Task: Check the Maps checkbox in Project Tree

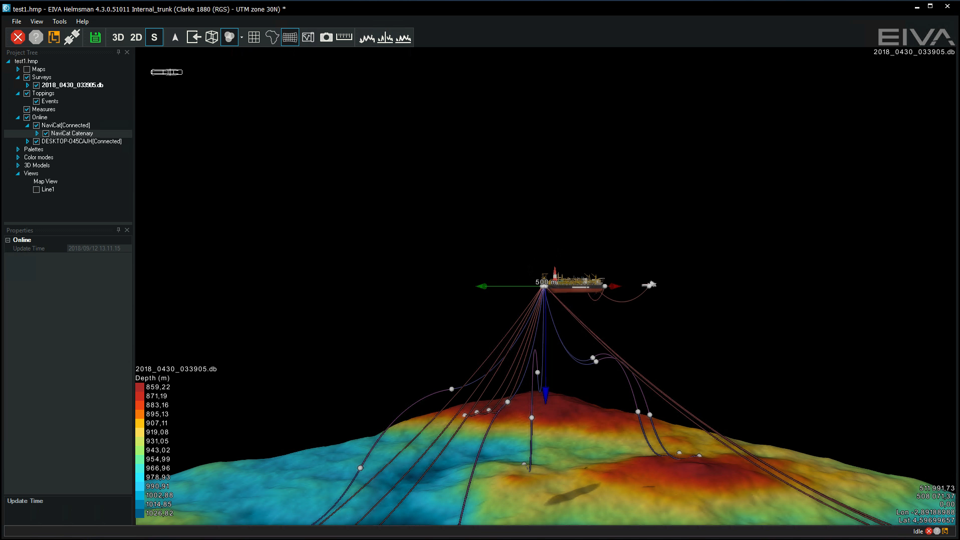Action: [27, 69]
